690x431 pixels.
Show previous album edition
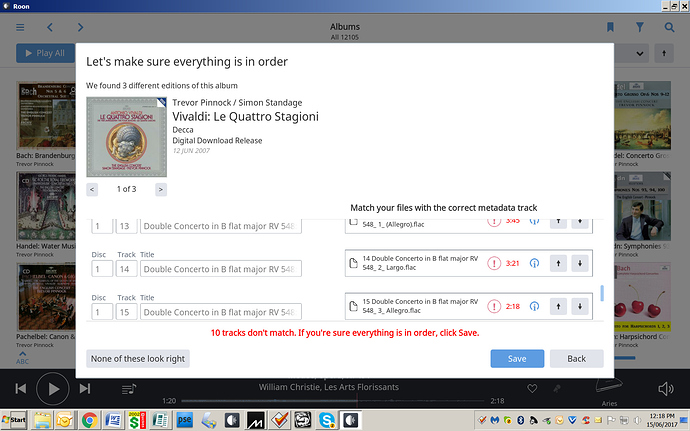tap(92, 189)
